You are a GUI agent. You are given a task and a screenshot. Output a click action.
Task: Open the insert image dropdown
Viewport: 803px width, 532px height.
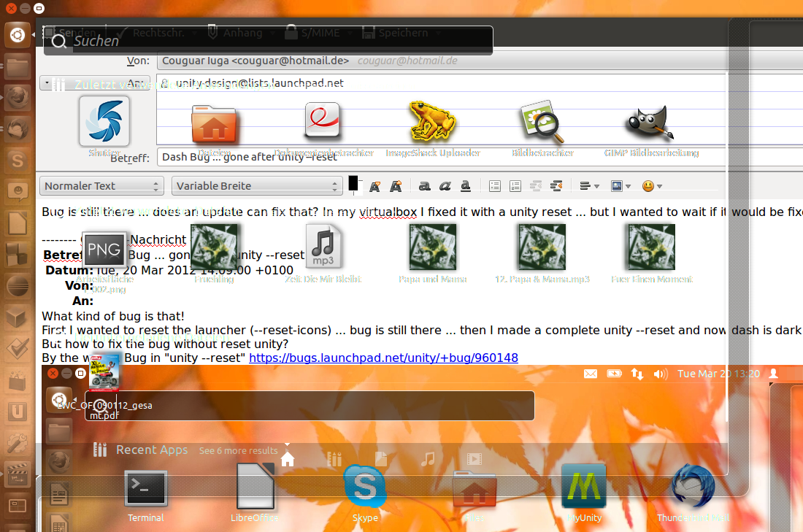(620, 186)
